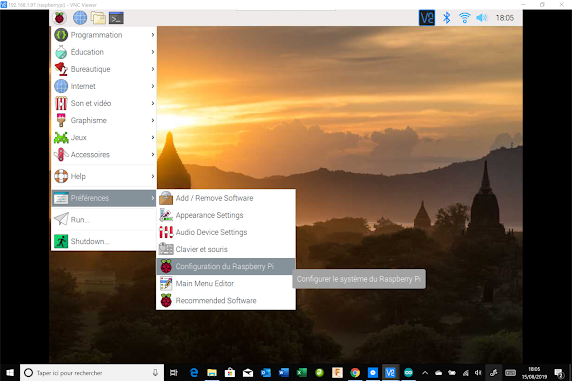572x381 pixels.
Task: Launch the terminal from the top panel
Action: pos(116,18)
